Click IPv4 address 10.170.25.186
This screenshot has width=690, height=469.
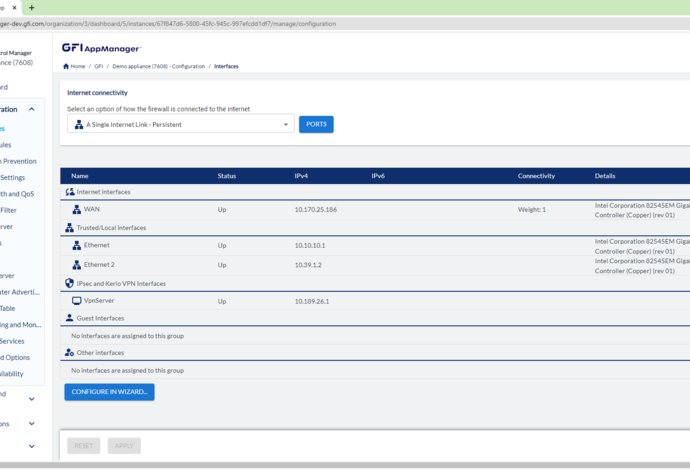tap(316, 209)
